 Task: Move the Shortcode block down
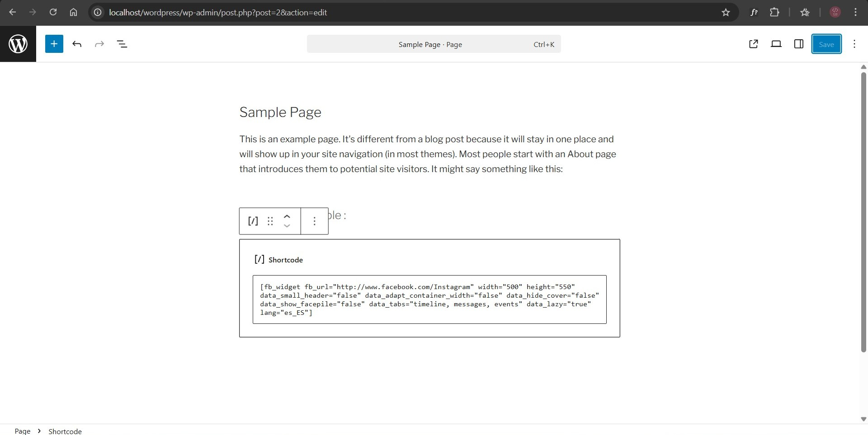click(286, 225)
